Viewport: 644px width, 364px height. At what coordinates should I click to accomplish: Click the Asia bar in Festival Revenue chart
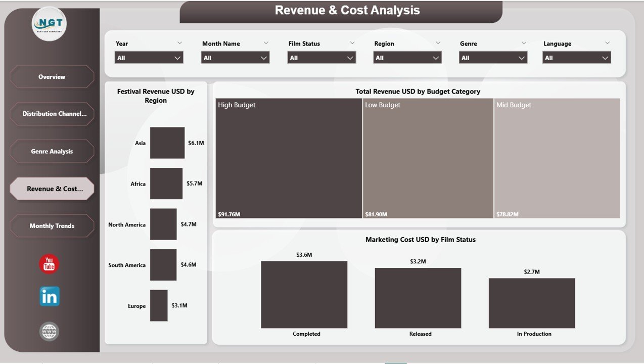point(167,143)
